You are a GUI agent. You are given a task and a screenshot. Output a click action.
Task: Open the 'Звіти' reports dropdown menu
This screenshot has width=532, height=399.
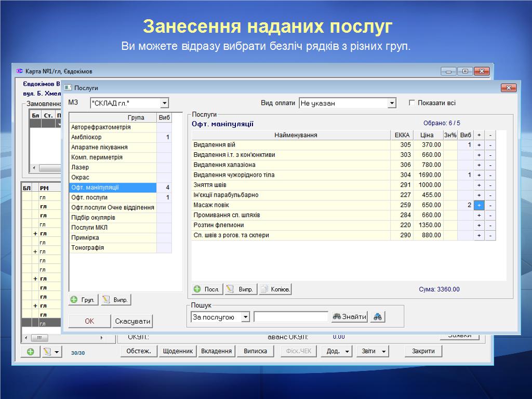[x=373, y=351]
